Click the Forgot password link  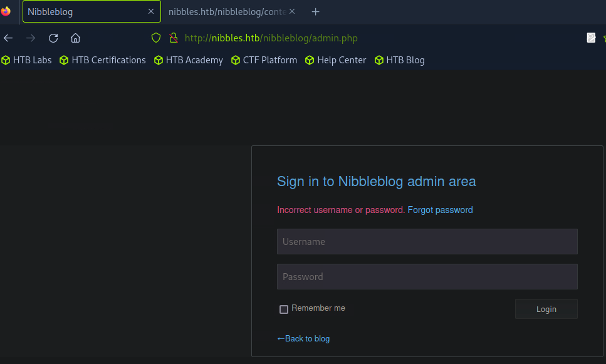(440, 210)
